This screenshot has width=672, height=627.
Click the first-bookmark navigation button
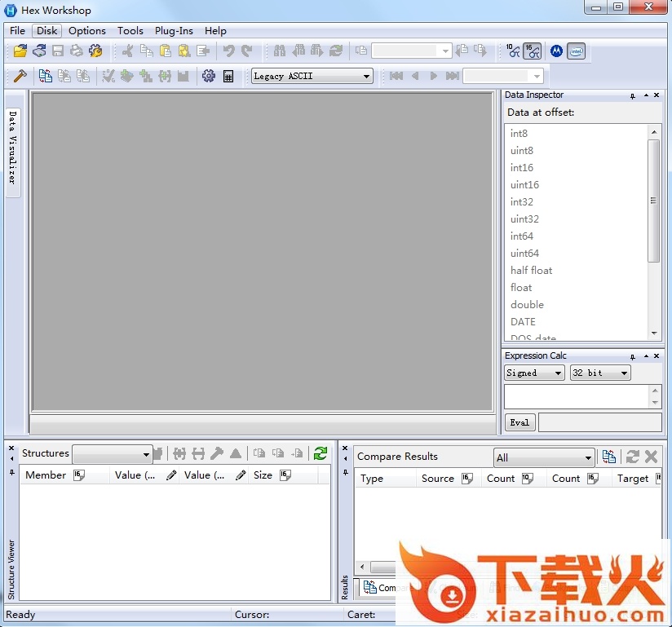(396, 77)
